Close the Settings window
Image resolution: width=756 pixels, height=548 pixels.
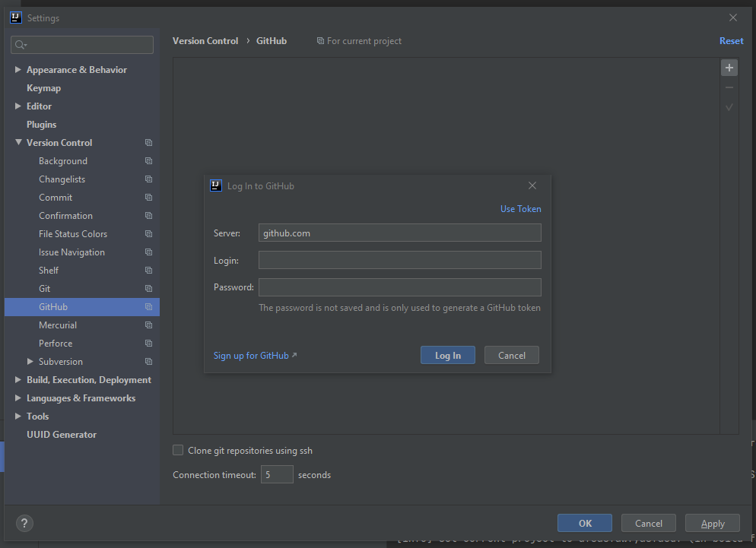[733, 17]
